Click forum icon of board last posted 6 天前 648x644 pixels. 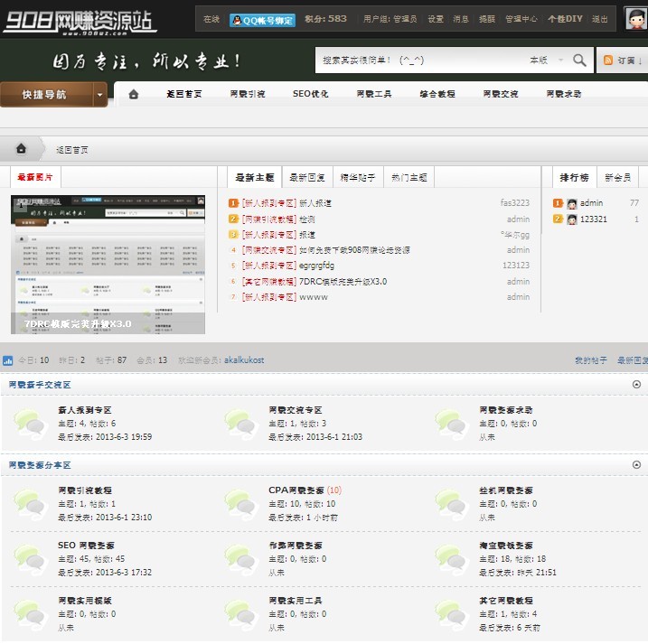point(451,614)
